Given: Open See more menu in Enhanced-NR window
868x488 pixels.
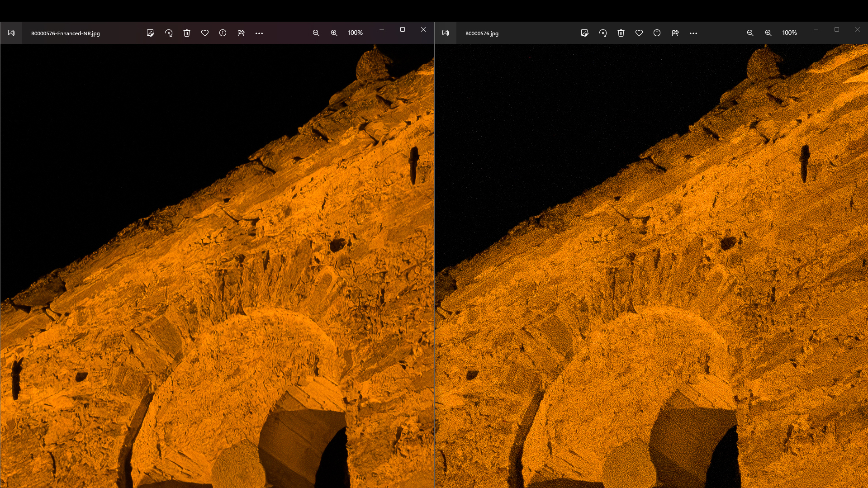Looking at the screenshot, I should click(259, 33).
